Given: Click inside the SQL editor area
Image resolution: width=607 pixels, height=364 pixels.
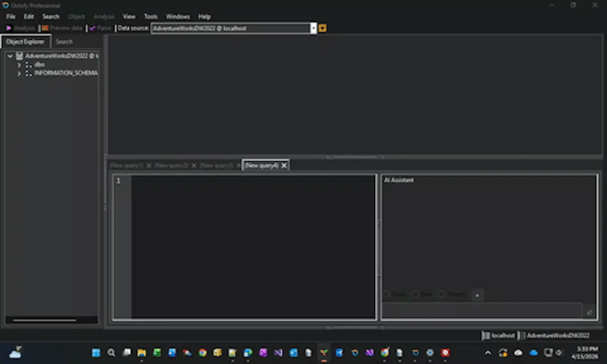Looking at the screenshot, I should 253,246.
